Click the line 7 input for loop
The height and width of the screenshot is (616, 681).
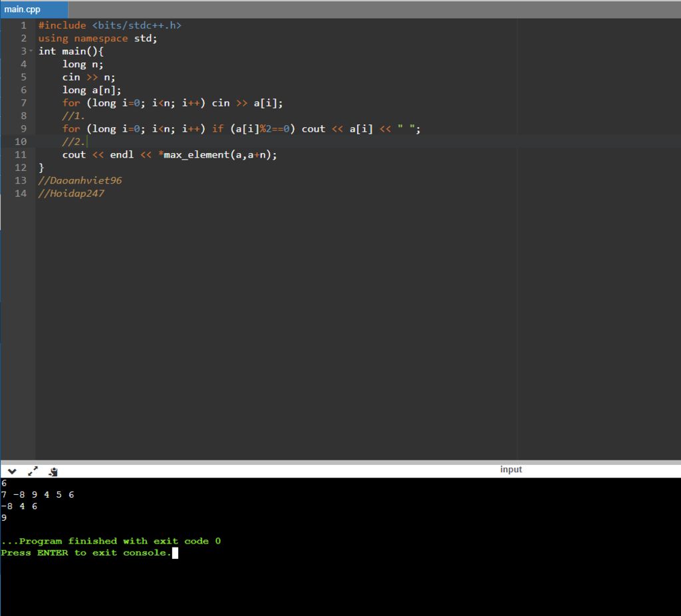point(172,103)
